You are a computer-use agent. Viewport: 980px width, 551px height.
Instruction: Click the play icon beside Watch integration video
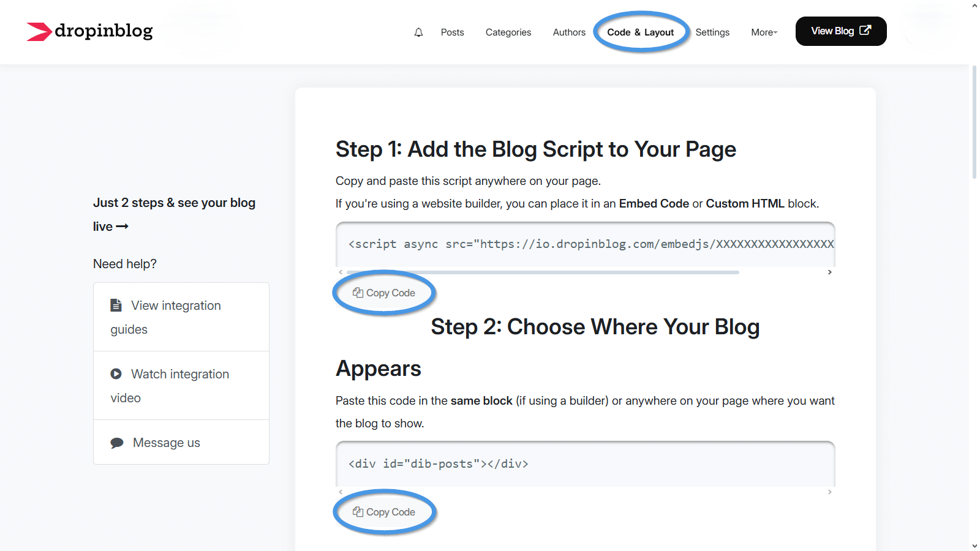116,373
